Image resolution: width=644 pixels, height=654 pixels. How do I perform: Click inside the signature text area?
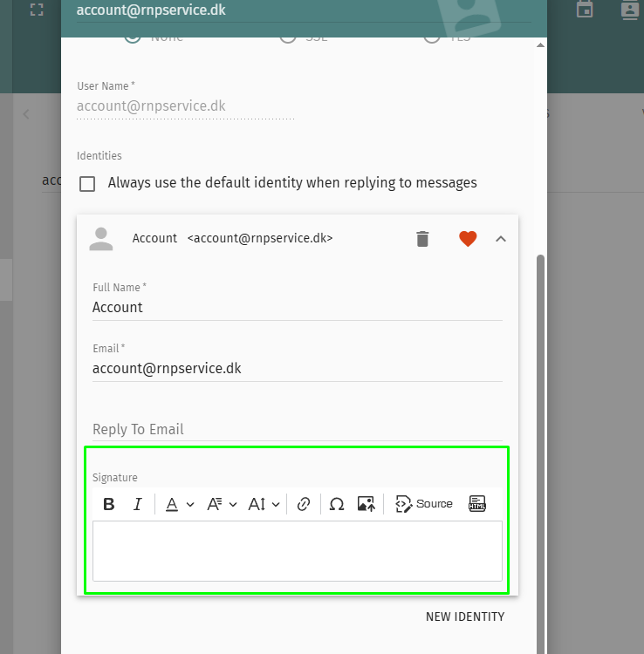pyautogui.click(x=297, y=550)
